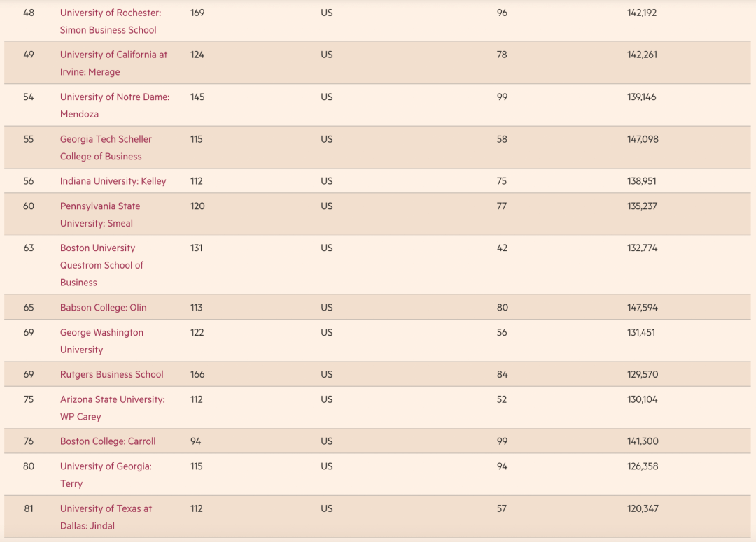Select rank 76 in Boston College row
The width and height of the screenshot is (756, 542).
pyautogui.click(x=29, y=441)
